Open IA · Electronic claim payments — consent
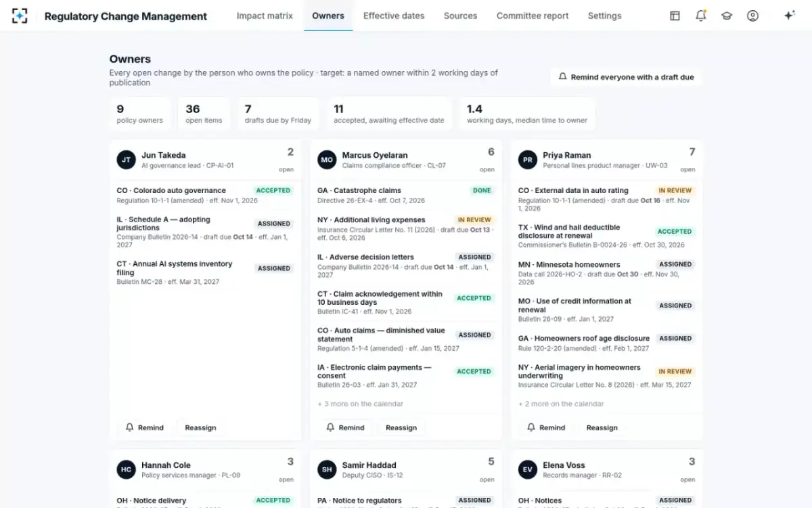 pyautogui.click(x=406, y=376)
